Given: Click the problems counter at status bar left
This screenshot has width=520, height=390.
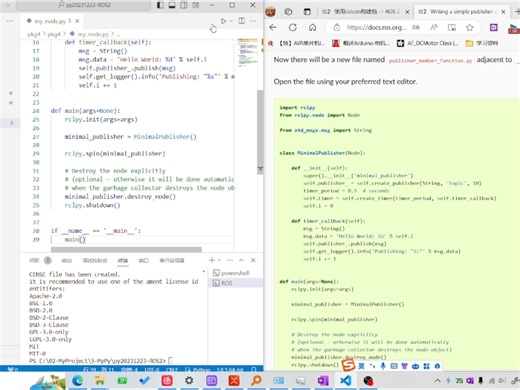Looking at the screenshot, I should click(13, 369).
